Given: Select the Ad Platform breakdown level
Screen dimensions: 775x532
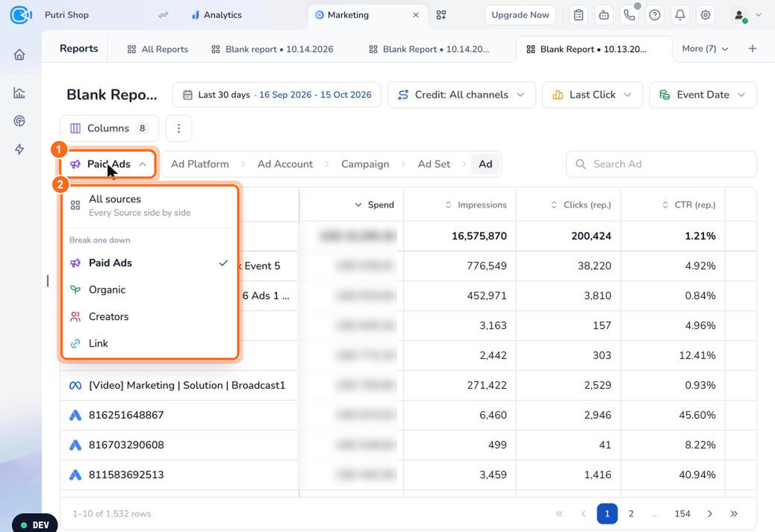Looking at the screenshot, I should pyautogui.click(x=200, y=164).
